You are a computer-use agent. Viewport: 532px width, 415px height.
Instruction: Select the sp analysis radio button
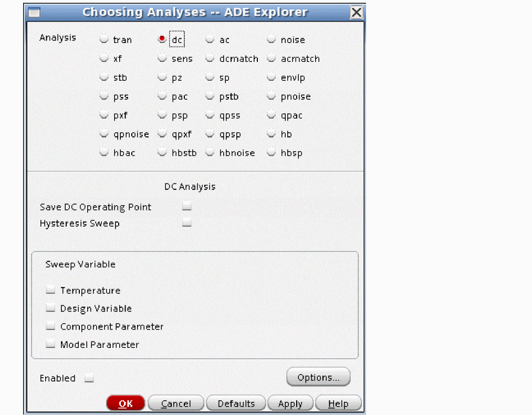pyautogui.click(x=210, y=77)
